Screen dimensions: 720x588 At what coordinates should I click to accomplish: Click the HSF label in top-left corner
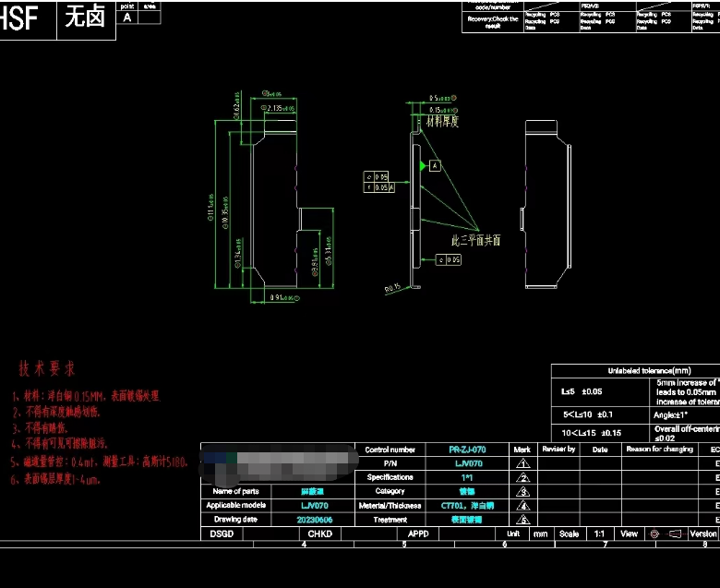pos(23,18)
